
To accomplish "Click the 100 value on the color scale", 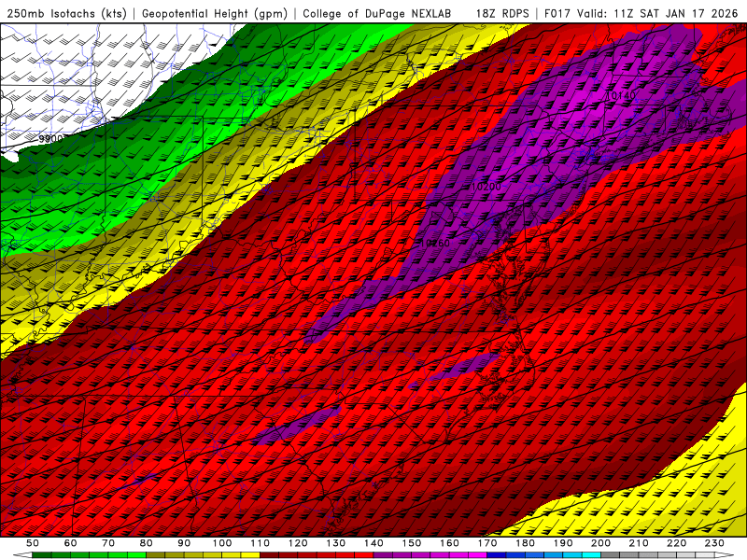I will coord(222,543).
